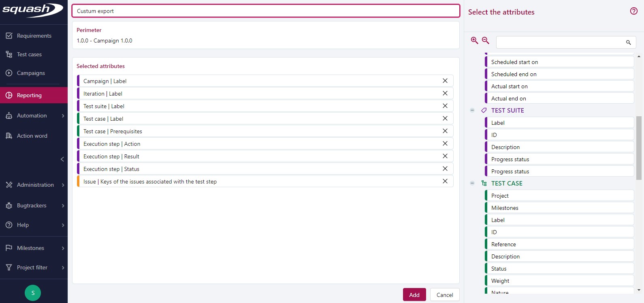Click the search magnifier in attribute filter

coord(628,43)
